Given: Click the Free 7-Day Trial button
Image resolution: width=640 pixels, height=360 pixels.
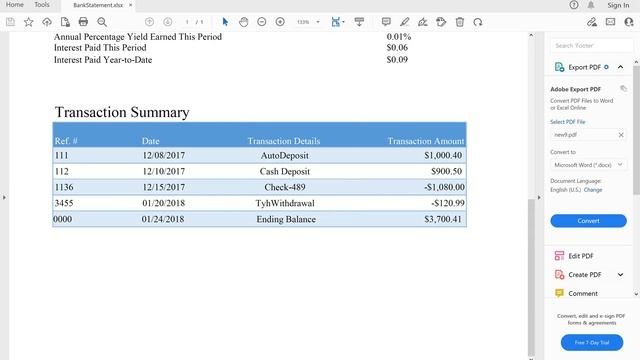Looking at the screenshot, I should pos(592,342).
